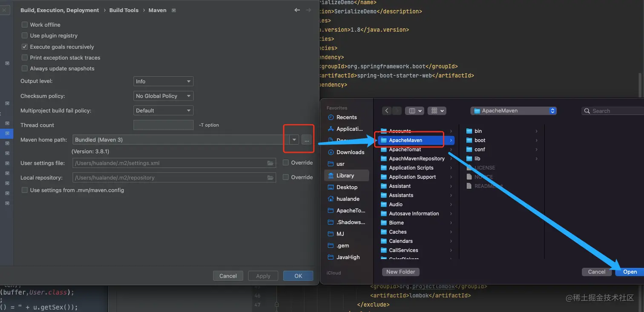
Task: Click the Apply button
Action: click(263, 276)
